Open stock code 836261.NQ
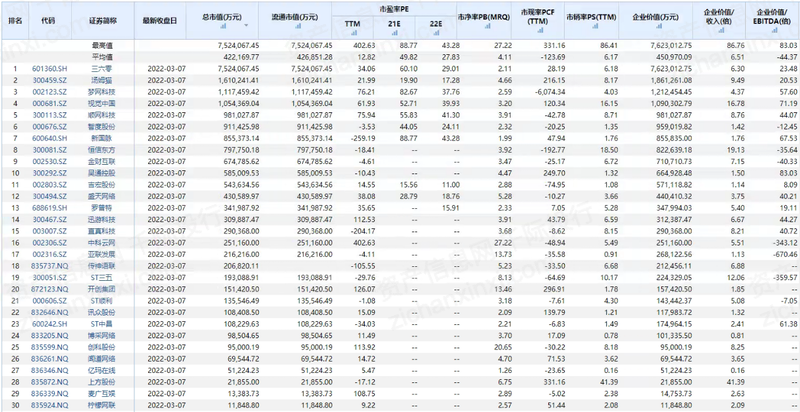This screenshot has height=412, width=800. 48,358
